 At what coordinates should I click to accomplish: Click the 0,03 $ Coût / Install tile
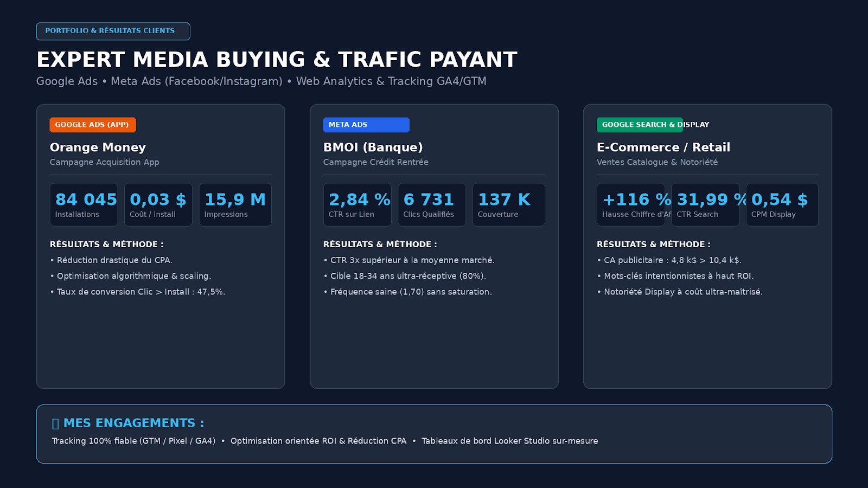pos(158,204)
